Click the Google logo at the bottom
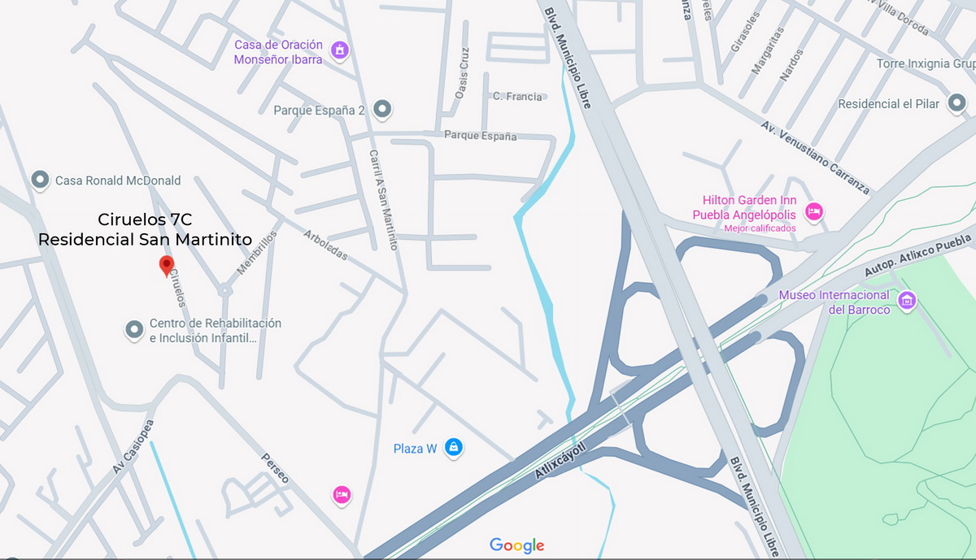The height and width of the screenshot is (560, 976). (x=516, y=545)
